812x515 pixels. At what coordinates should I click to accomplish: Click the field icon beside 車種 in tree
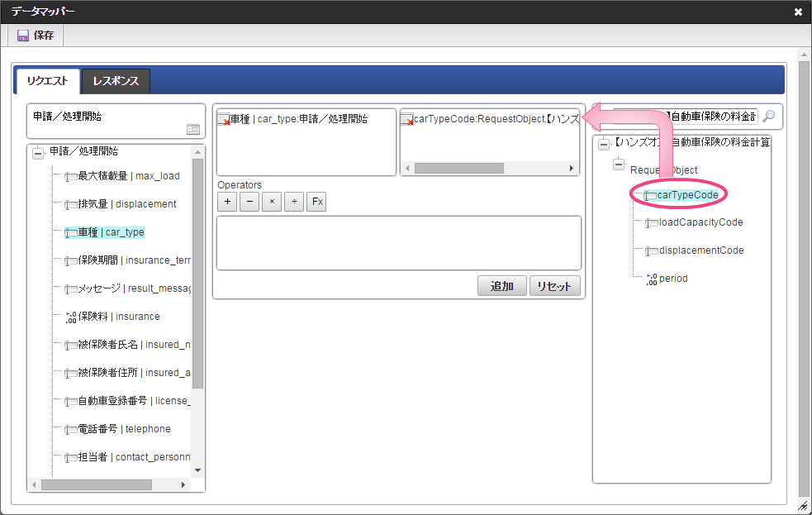coord(70,233)
